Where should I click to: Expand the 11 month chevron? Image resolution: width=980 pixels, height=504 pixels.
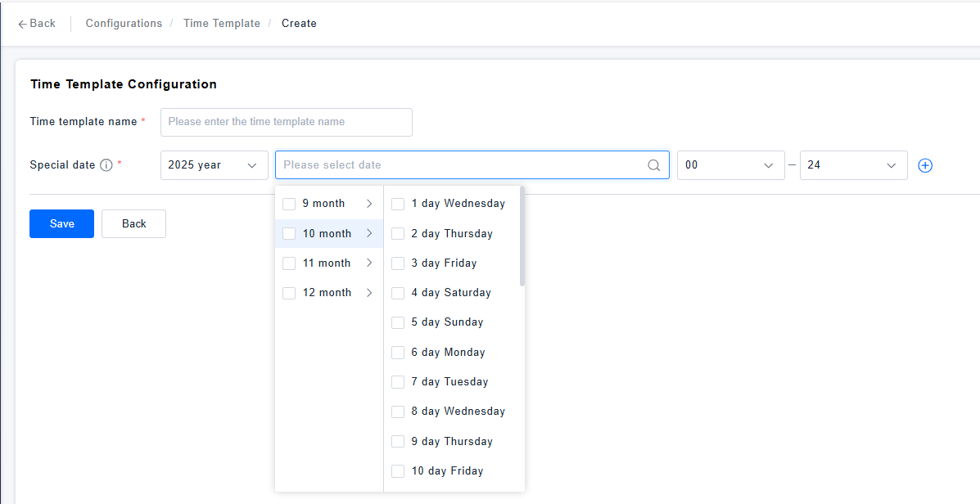pyautogui.click(x=369, y=263)
